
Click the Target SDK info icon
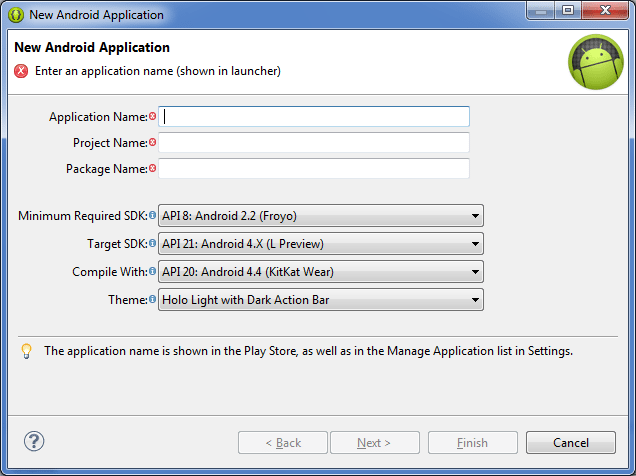click(x=153, y=243)
